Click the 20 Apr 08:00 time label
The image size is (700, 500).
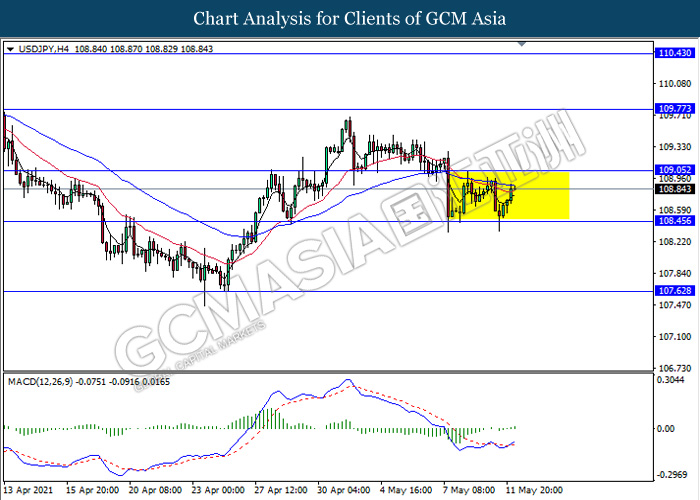coord(156,490)
